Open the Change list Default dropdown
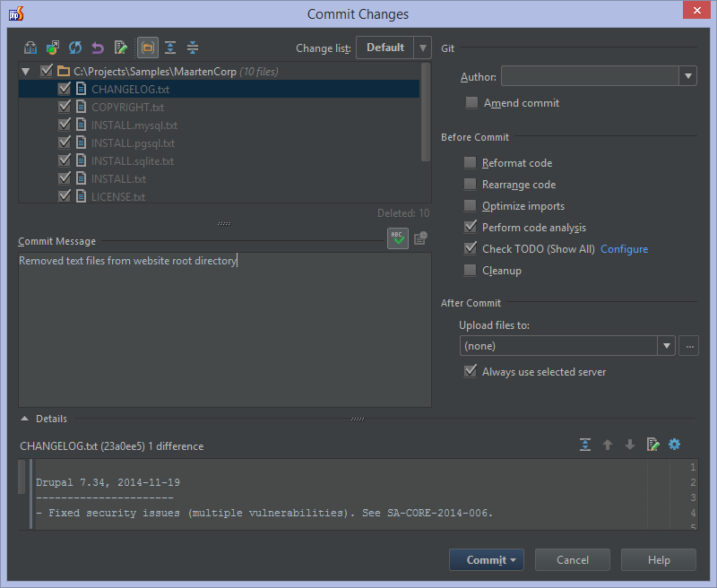Screen dimensions: 717x588 (x=393, y=48)
